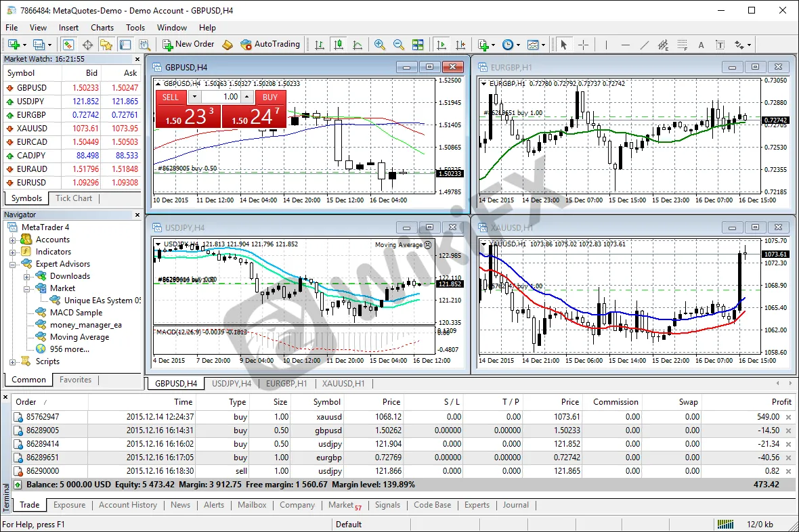Switch to the Account History tab
This screenshot has height=532, width=799.
point(128,505)
